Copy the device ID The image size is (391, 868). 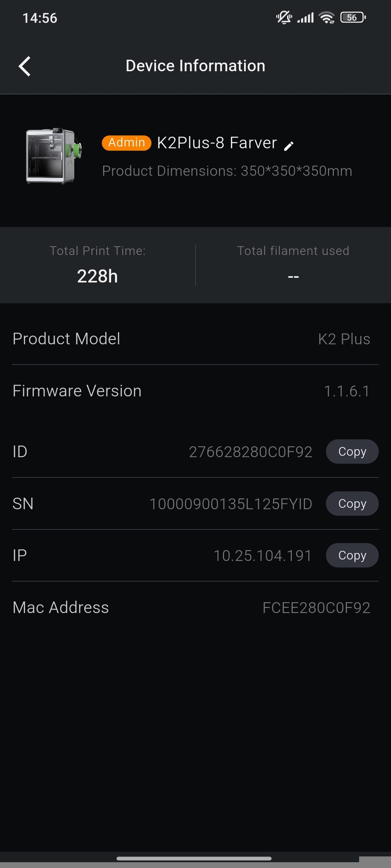click(352, 451)
